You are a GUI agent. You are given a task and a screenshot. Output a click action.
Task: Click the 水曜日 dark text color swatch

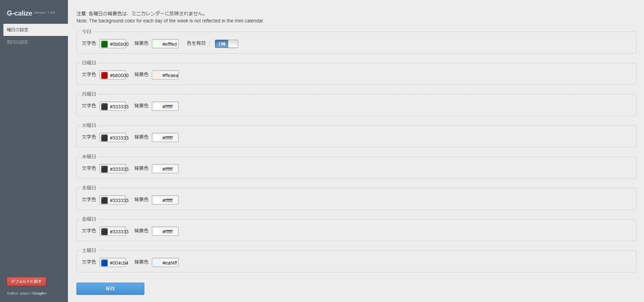pos(104,169)
